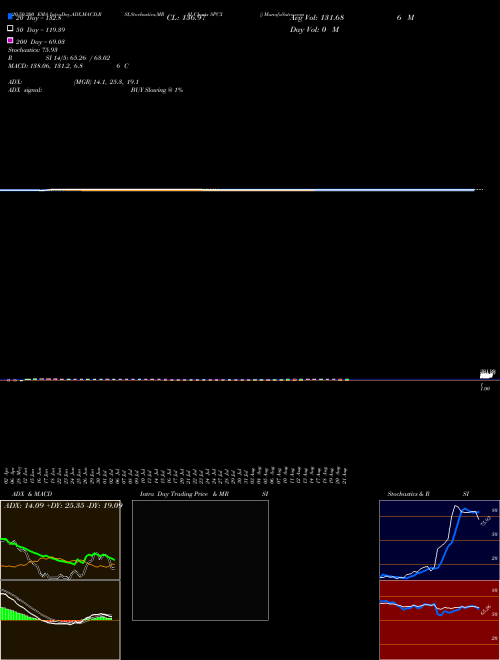
Task: Click the horizontal price line on main chart
Action: coord(237,190)
